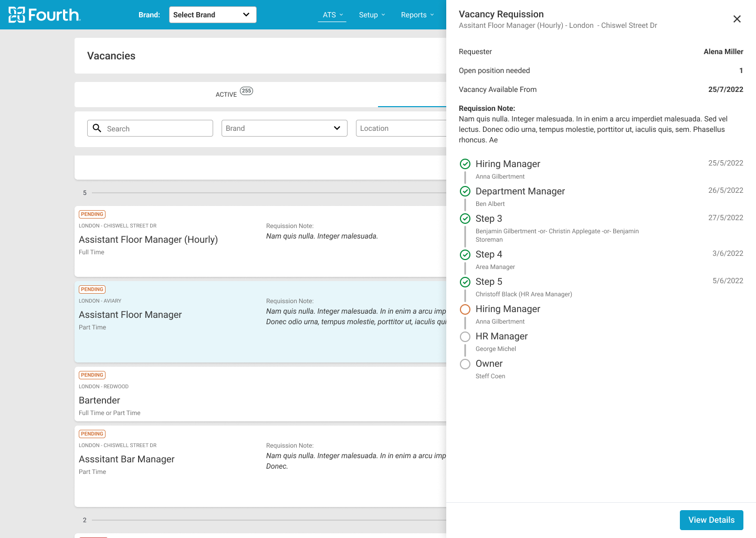Expand the Brand filter dropdown
Image resolution: width=756 pixels, height=538 pixels.
point(284,128)
